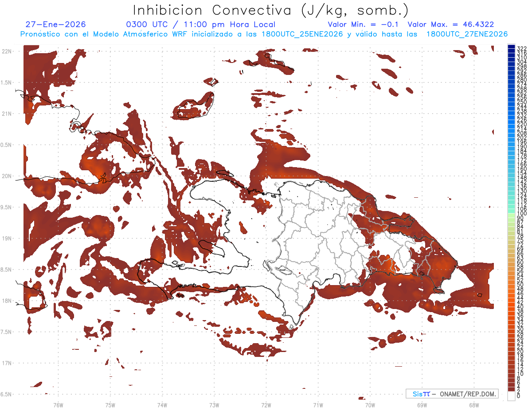Click the "71W" longitude label

[318, 405]
